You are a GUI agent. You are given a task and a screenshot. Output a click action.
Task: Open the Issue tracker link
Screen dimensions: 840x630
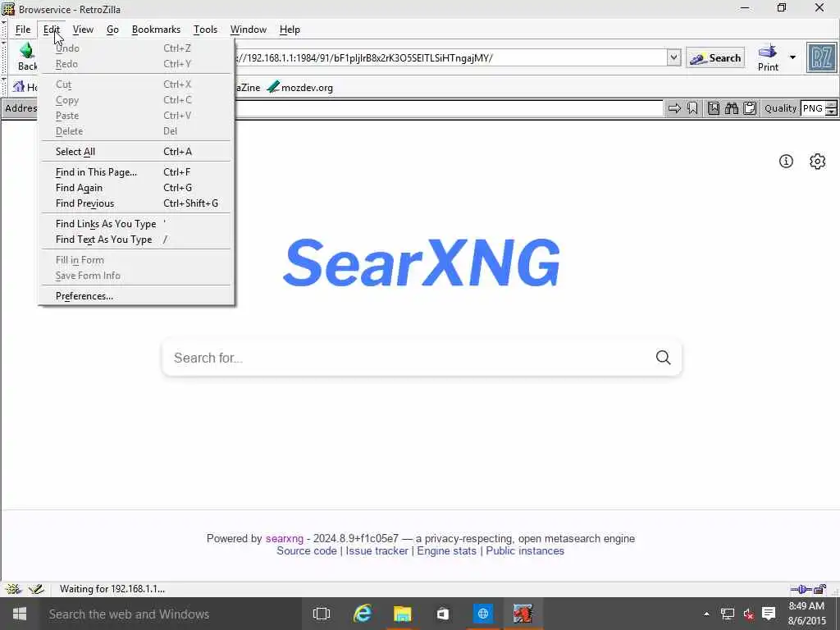(377, 550)
